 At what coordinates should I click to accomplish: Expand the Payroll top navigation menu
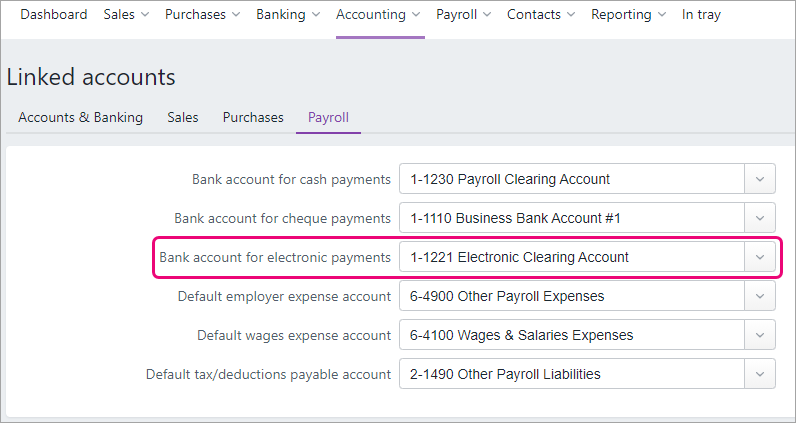tap(465, 15)
